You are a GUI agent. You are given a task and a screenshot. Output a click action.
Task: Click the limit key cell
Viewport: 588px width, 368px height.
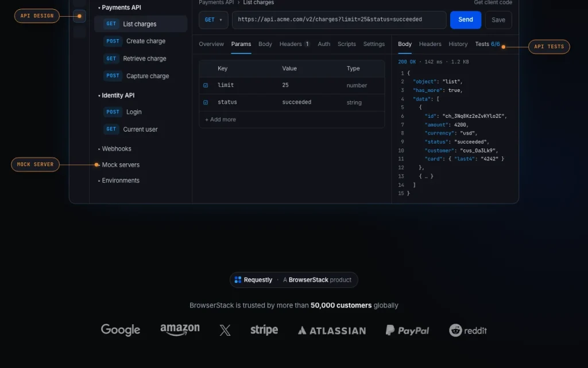coord(226,85)
